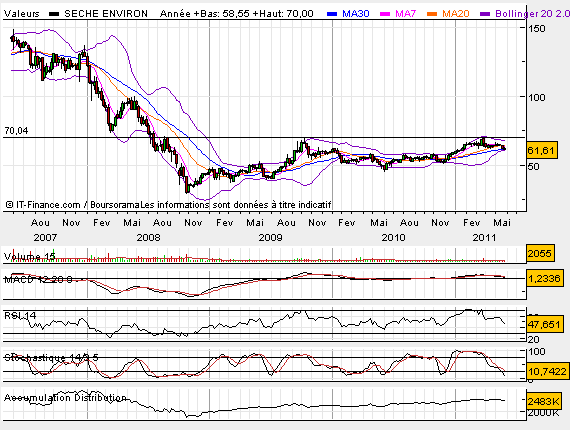Click the 'Bollinger 20 2.0' legend text
570x430 pixels.
532,14
